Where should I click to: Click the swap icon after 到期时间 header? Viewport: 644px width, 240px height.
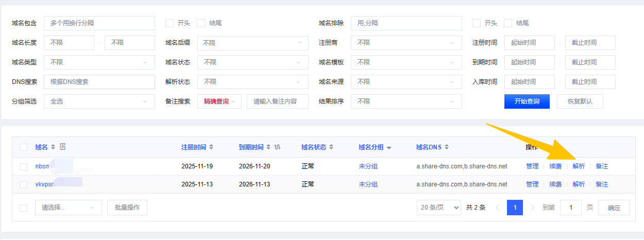278,147
